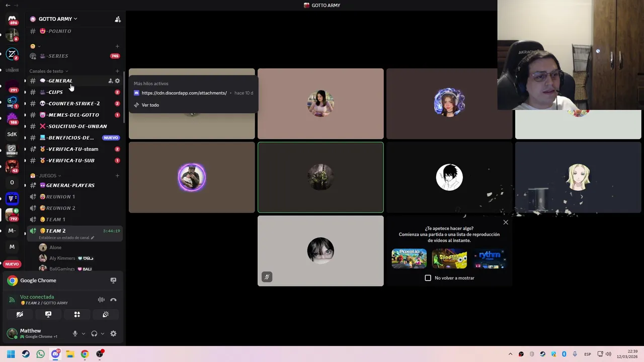Open the activities launcher button
The image size is (644, 362).
[77, 314]
